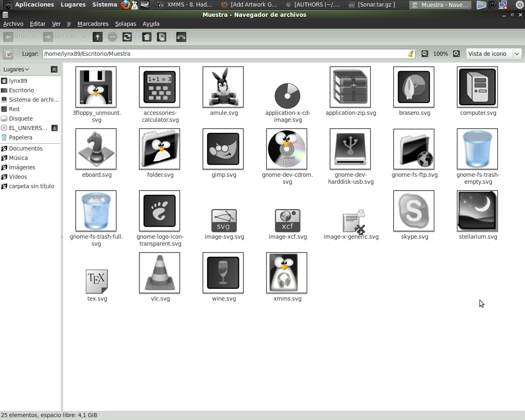Open Documentos bookmark in sidebar

tap(30, 148)
